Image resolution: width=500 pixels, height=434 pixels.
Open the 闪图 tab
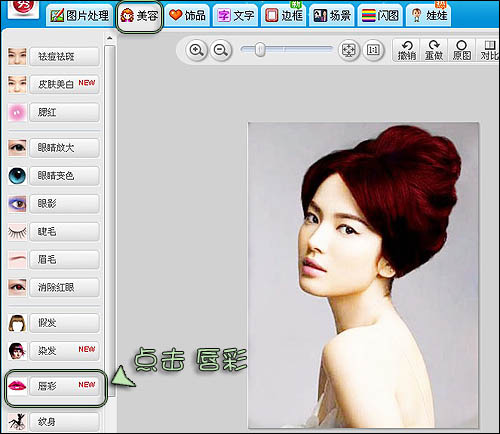pyautogui.click(x=380, y=15)
